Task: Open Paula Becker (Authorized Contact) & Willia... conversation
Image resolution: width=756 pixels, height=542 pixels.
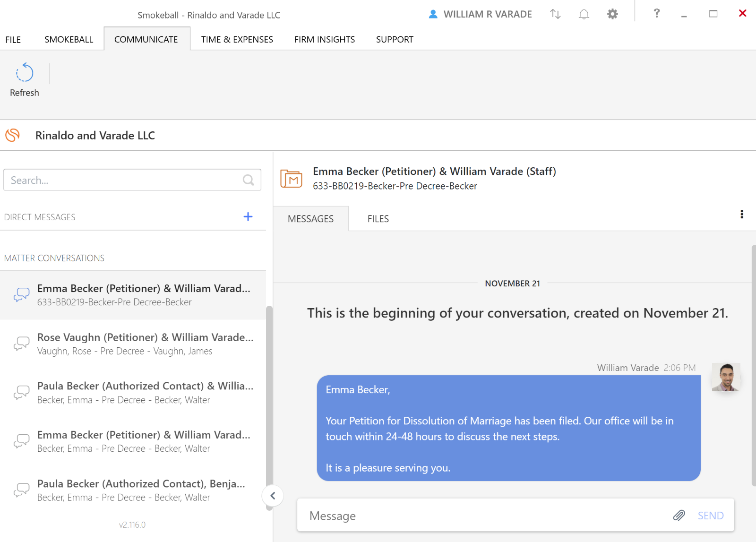Action: [x=133, y=393]
